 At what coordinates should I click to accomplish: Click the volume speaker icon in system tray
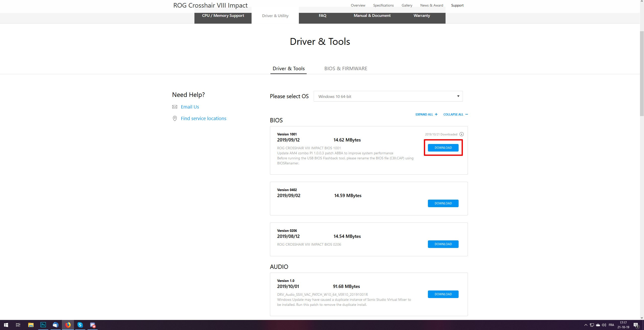click(604, 325)
